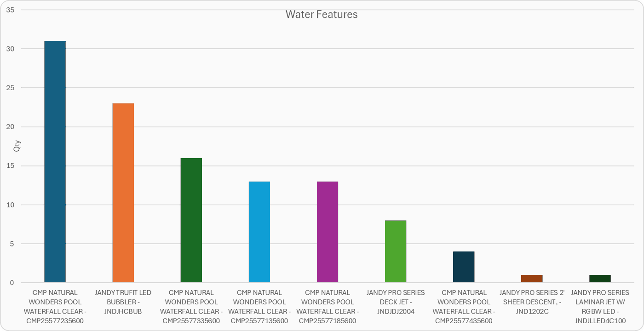The image size is (644, 331).
Task: Click the JNDJLLED4C100 Laminar Jet axis label
Action: pyautogui.click(x=599, y=307)
